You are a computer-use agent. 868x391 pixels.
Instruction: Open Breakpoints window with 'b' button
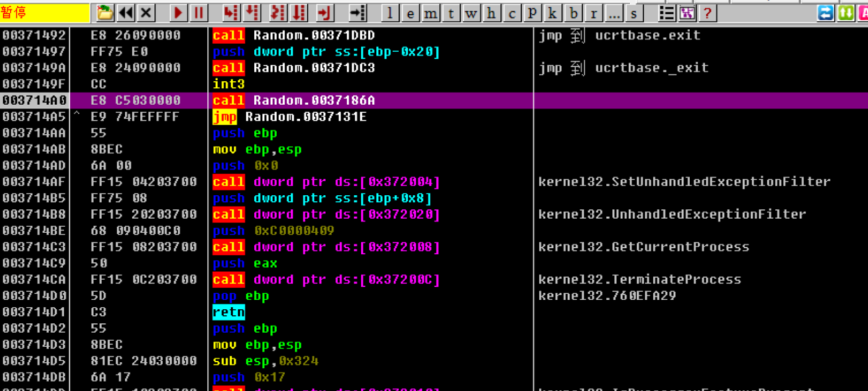pos(572,13)
